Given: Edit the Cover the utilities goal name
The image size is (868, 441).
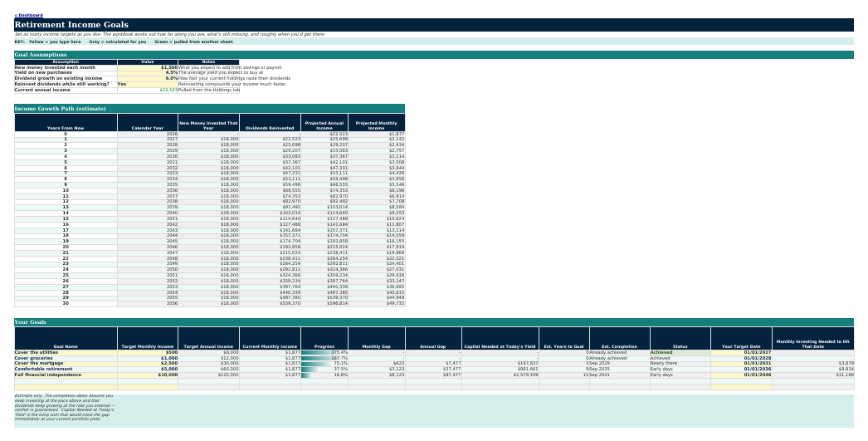Looking at the screenshot, I should tap(66, 352).
